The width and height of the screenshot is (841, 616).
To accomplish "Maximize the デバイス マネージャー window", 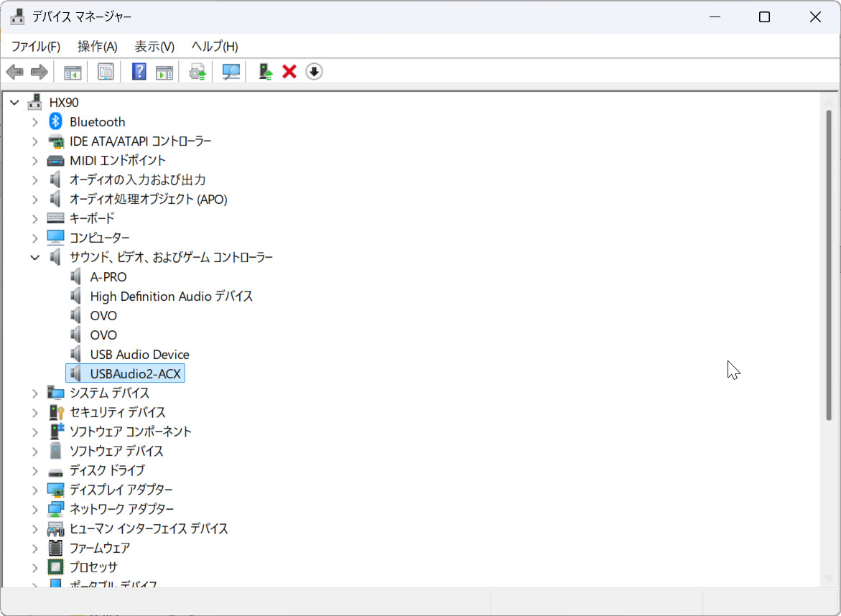I will 764,17.
